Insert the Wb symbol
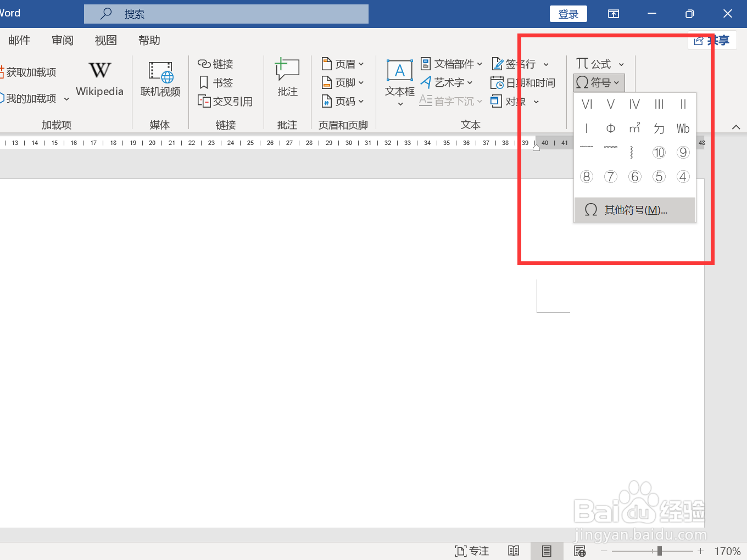The image size is (747, 560). click(x=683, y=128)
